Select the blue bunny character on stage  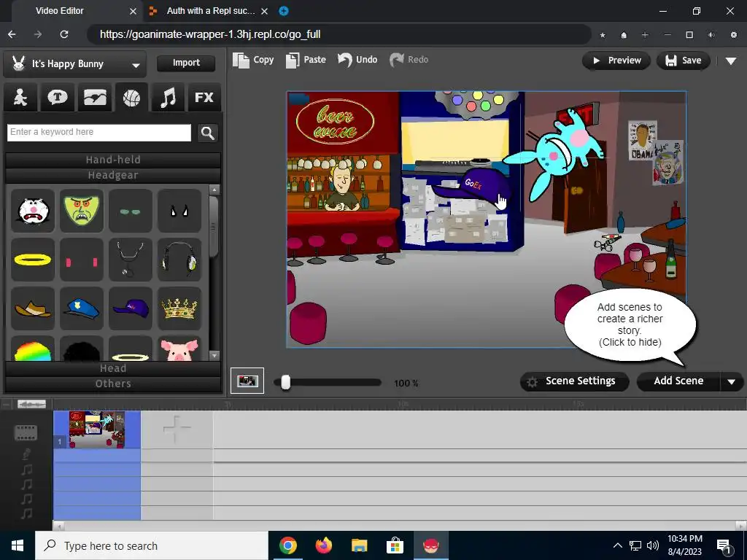click(555, 155)
